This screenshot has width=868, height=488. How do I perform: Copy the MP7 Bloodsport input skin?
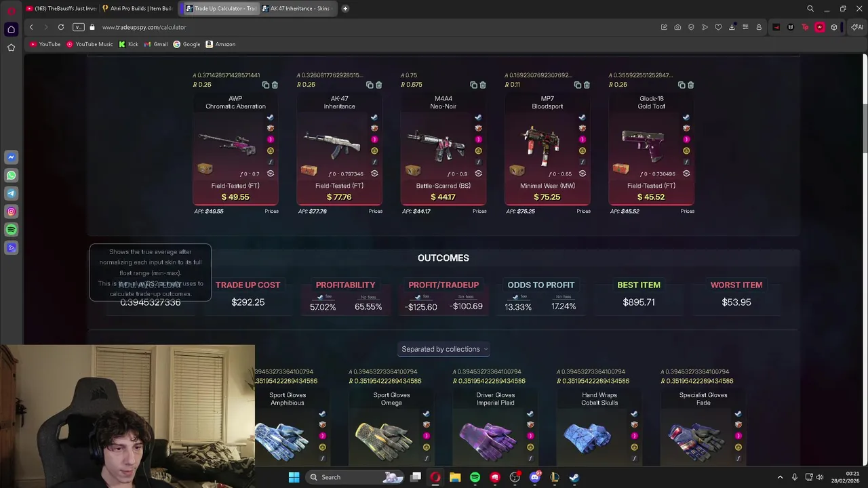point(578,85)
